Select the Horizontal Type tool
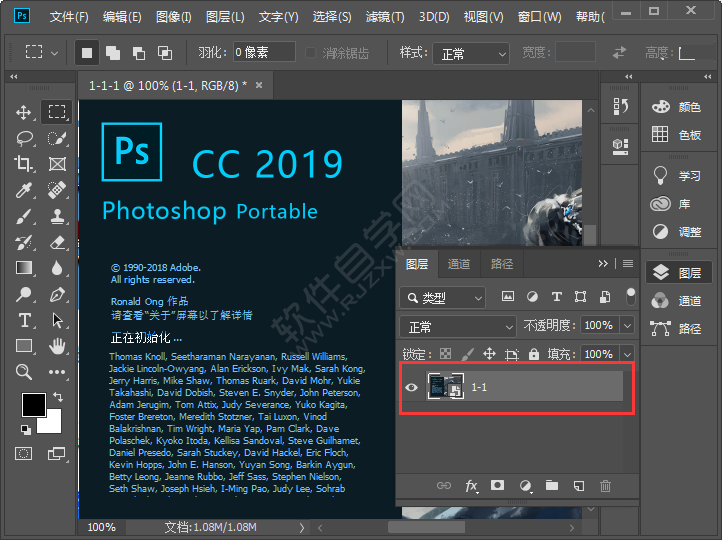The width and height of the screenshot is (722, 540). point(25,320)
